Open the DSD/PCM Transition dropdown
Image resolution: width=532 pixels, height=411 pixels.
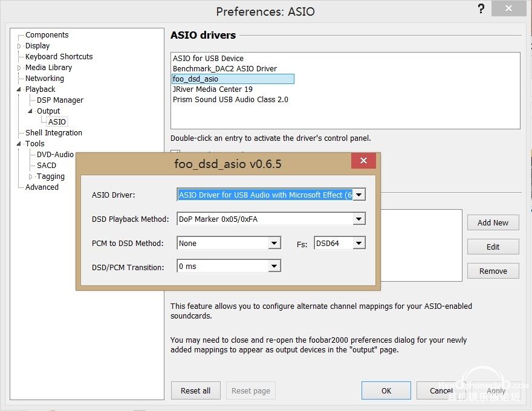(x=274, y=267)
